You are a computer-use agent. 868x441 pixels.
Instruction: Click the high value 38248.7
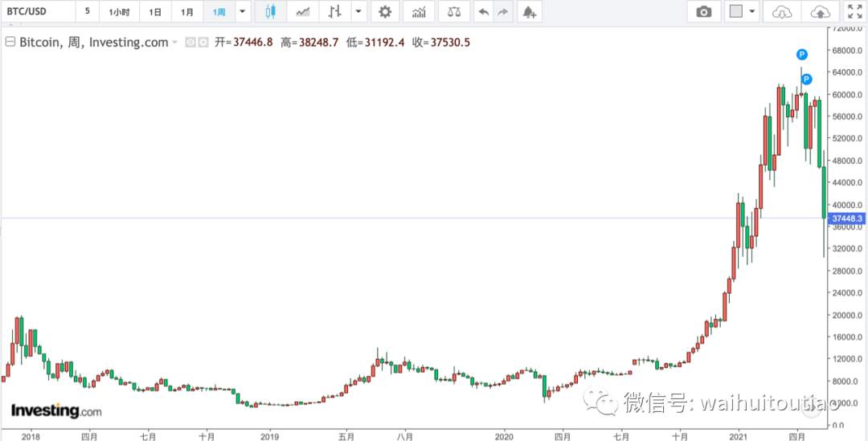pos(318,42)
